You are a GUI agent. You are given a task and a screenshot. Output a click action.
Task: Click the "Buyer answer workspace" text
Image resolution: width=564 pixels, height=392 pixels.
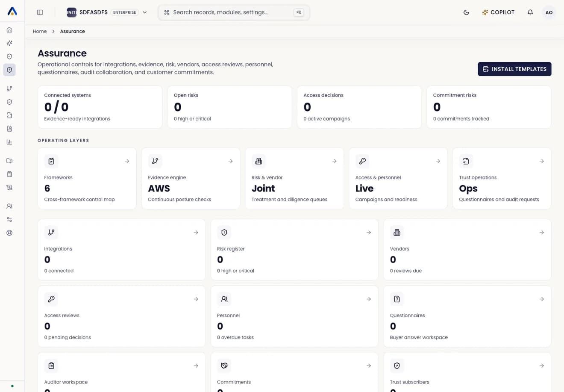[419, 337]
